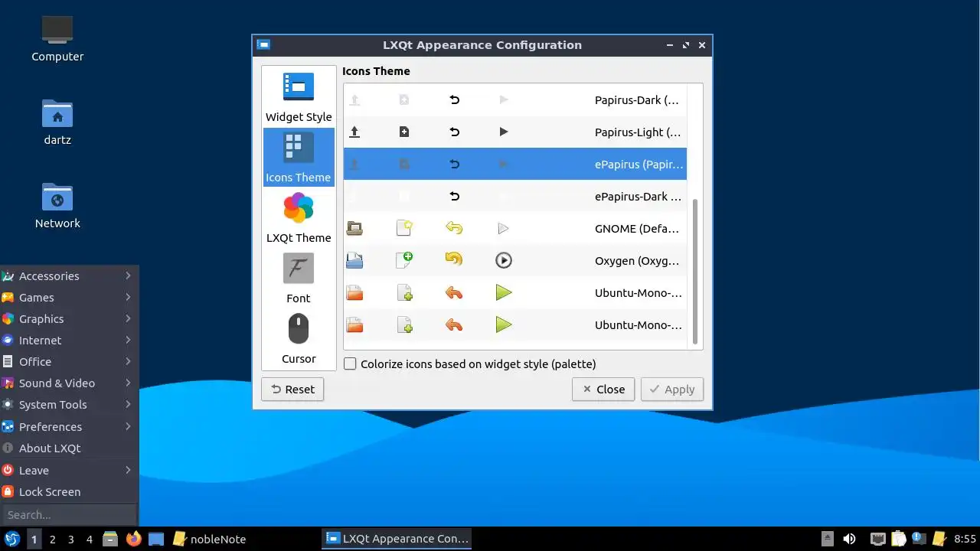This screenshot has height=551, width=980.
Task: Open the removable media tray icon
Action: click(828, 539)
